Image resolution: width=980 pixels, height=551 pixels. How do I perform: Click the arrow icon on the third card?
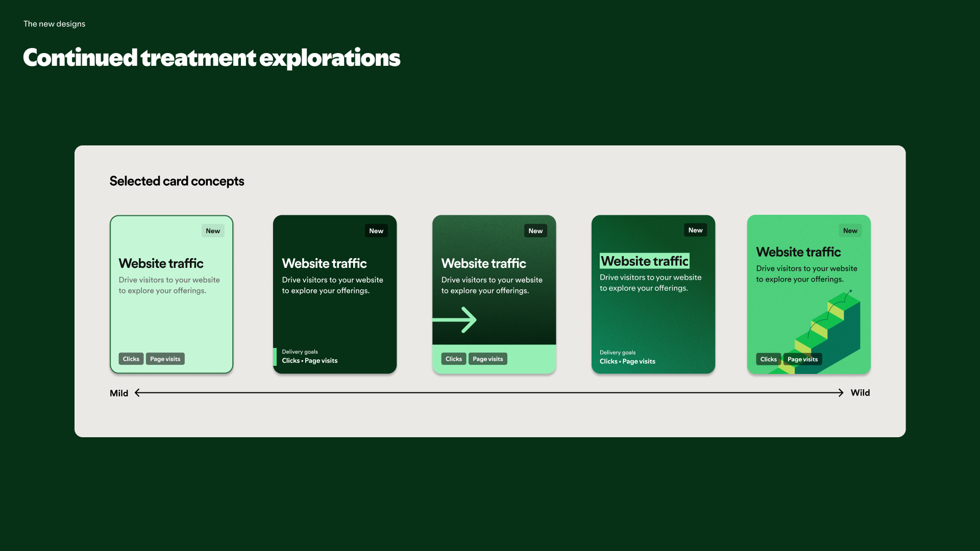[x=454, y=320]
